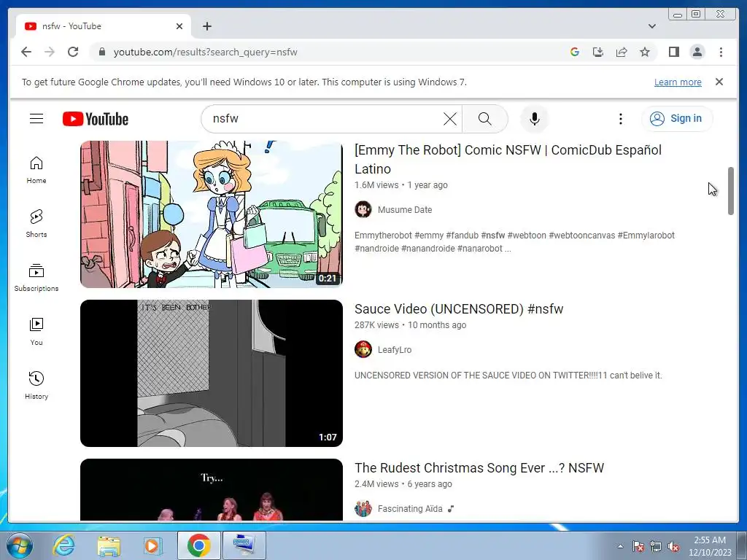747x560 pixels.
Task: Click the #nsfw hashtag in the description
Action: point(492,236)
